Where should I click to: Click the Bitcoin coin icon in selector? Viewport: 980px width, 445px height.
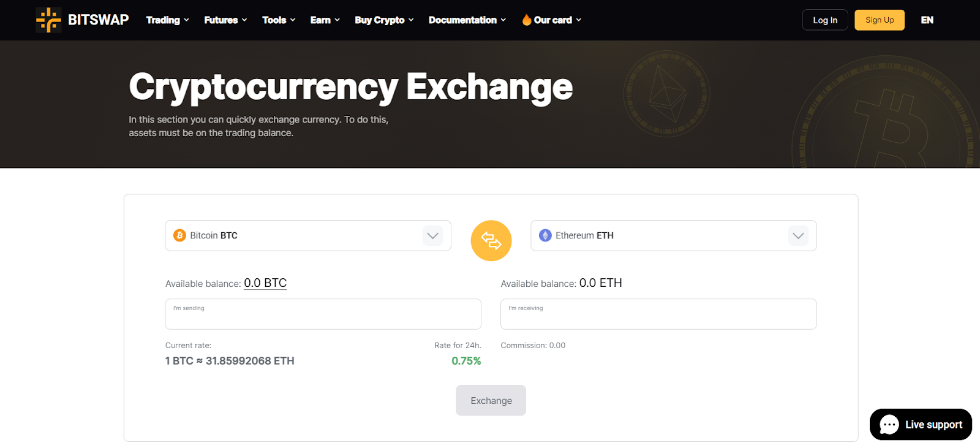(x=179, y=235)
